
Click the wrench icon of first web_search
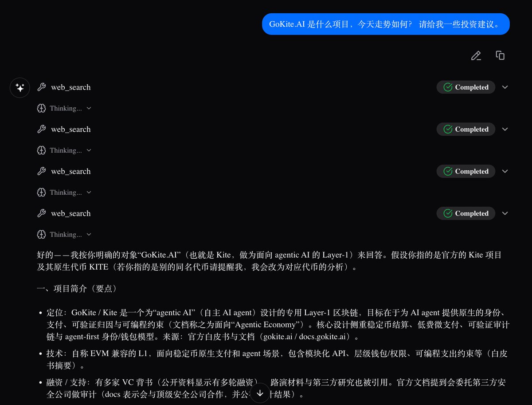click(x=42, y=87)
